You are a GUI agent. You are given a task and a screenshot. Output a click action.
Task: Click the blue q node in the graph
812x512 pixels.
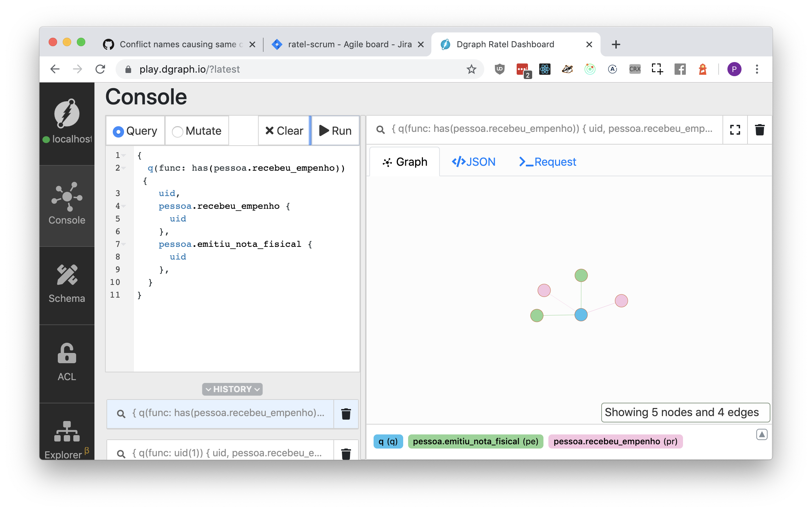(x=581, y=315)
